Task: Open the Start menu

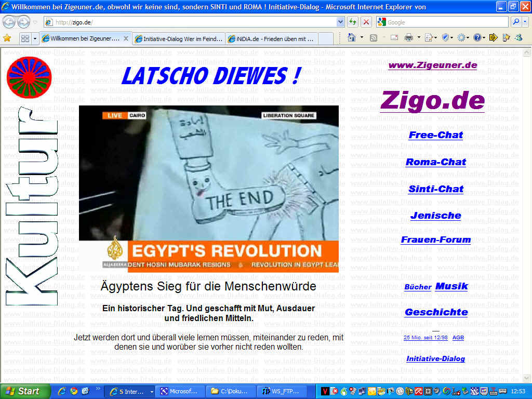Action: [25, 392]
